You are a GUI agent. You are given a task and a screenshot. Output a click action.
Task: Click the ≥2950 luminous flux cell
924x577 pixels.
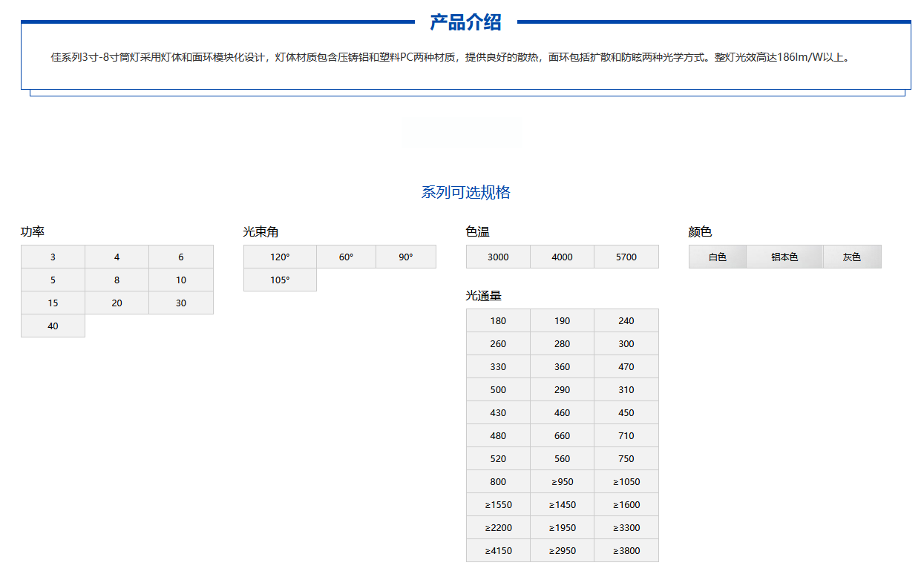click(x=563, y=550)
